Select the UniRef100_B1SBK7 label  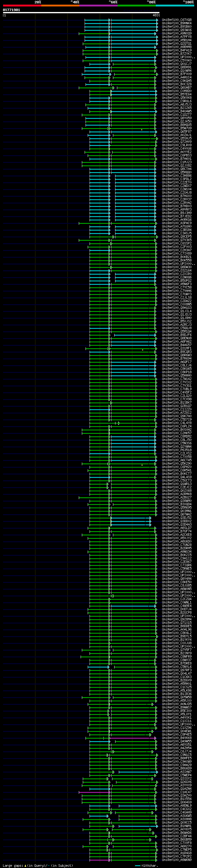[176, 402]
